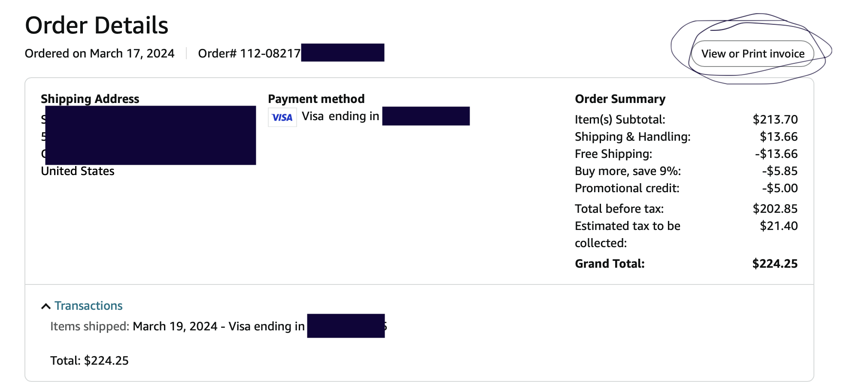This screenshot has width=868, height=387.
Task: Select the transaction Total: $224.25 text
Action: [89, 360]
